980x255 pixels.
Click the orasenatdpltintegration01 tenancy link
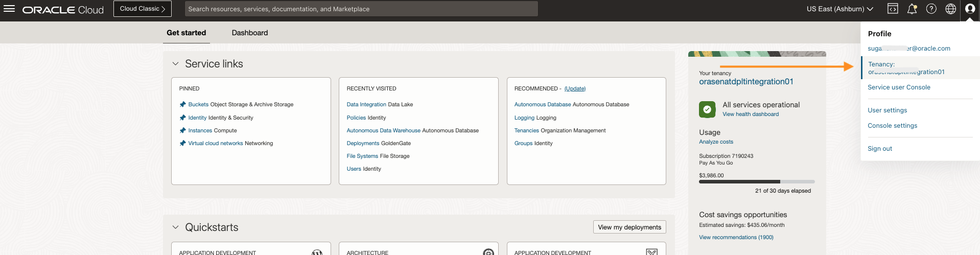(x=746, y=82)
